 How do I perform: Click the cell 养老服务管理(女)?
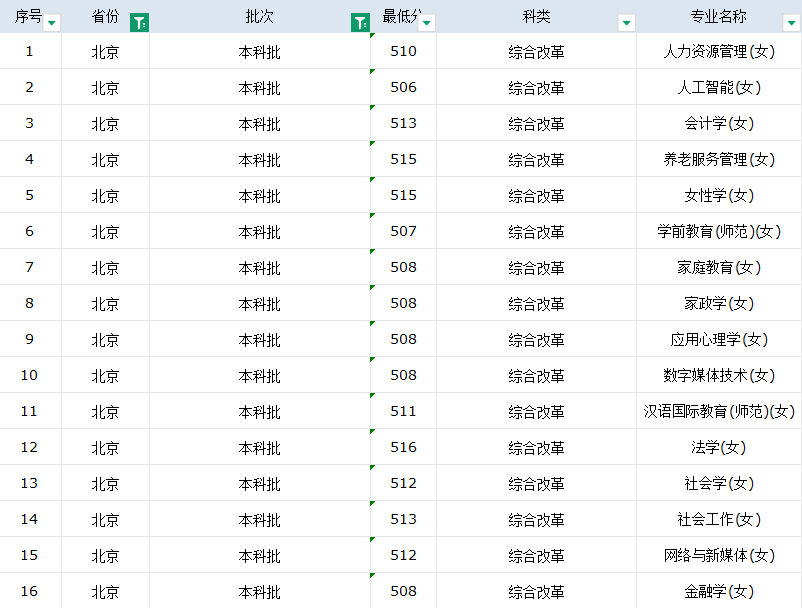719,159
